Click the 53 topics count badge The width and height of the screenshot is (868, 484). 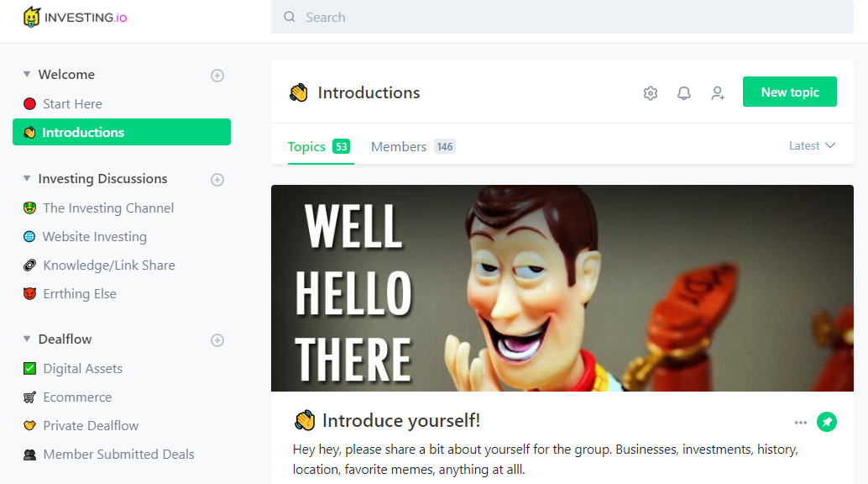(x=341, y=146)
